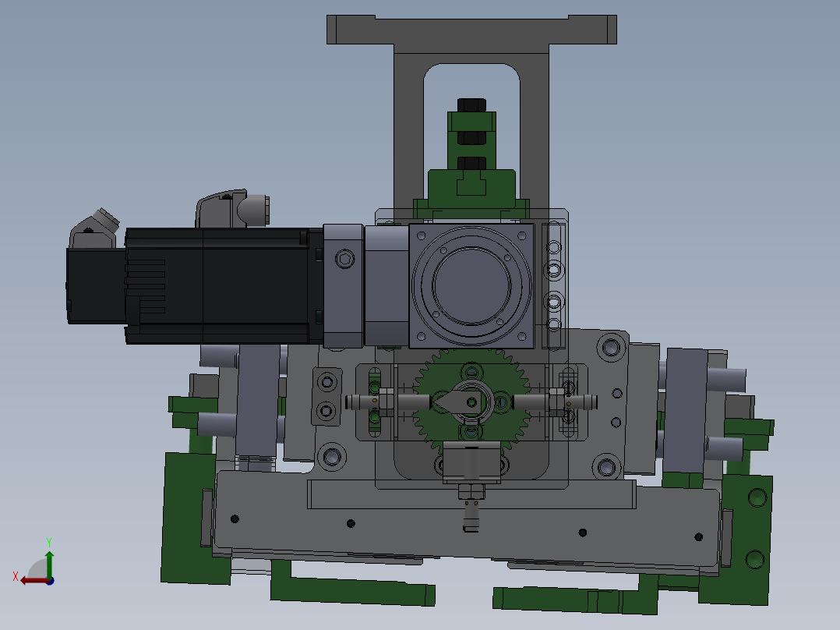Click the blue Z axis dot on triad
This screenshot has height=630, width=840.
[49, 580]
